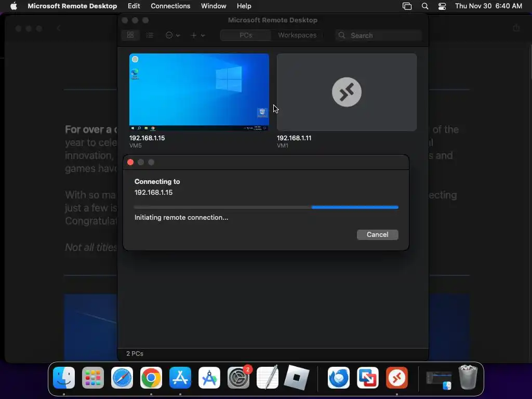532x399 pixels.
Task: Open Launchpad from the Dock
Action: [x=93, y=378]
